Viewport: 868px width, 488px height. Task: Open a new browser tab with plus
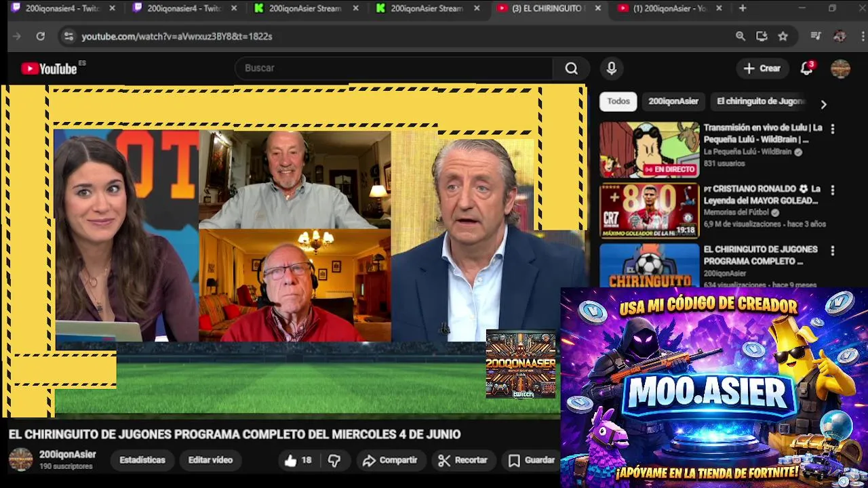(743, 8)
